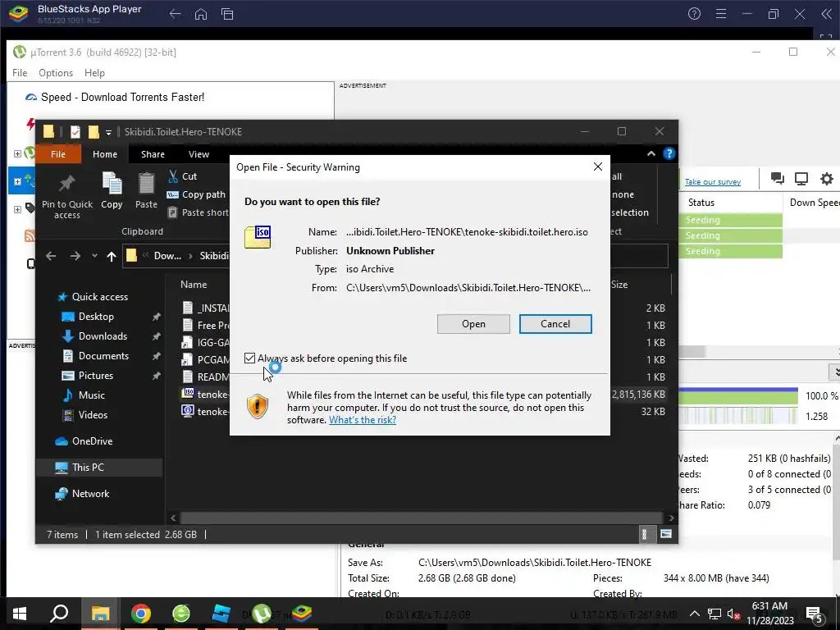Uncheck Always ask before opening this file
The height and width of the screenshot is (630, 840).
click(x=249, y=358)
